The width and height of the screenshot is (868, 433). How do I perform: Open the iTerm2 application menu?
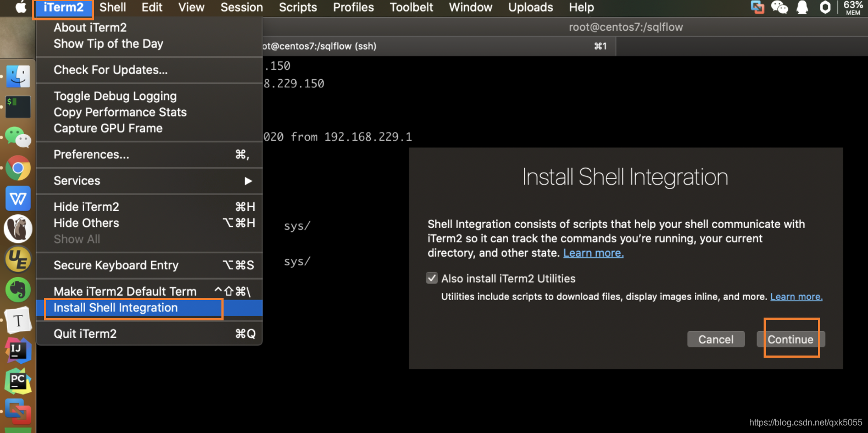63,8
